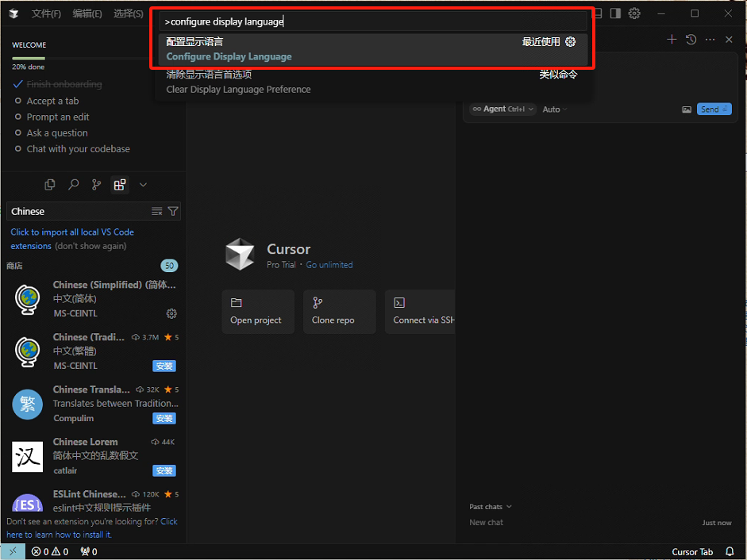Click Chinese Lorem 汉 extension icon
Viewport: 747px width, 560px height.
coord(27,457)
